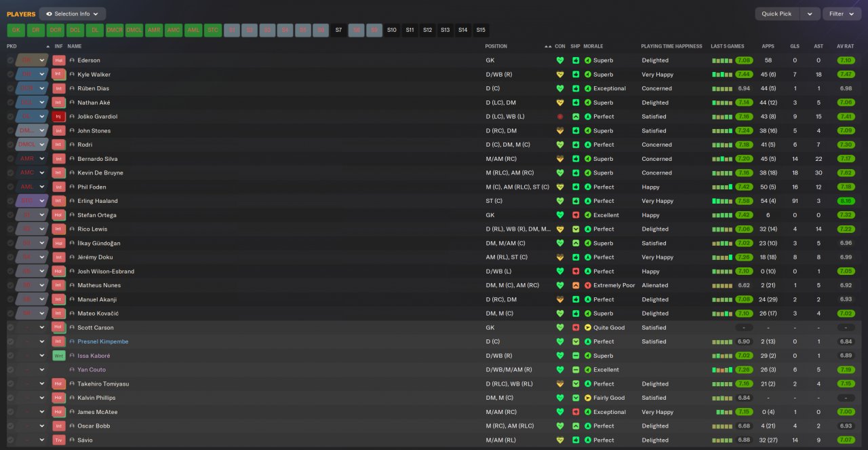Image resolution: width=868 pixels, height=450 pixels.
Task: Click Kyle Walker's Int information badge
Action: (58, 75)
